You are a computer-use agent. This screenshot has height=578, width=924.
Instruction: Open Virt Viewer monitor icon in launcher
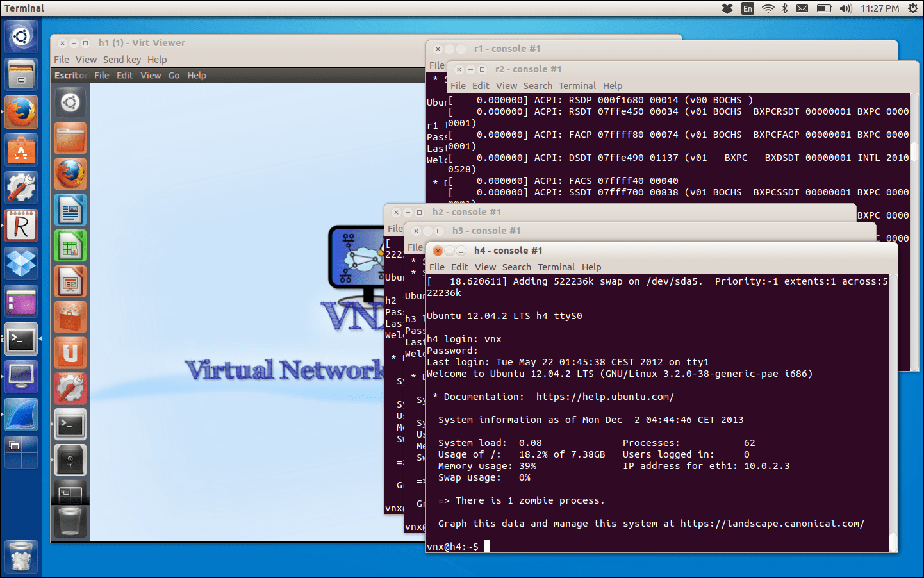pyautogui.click(x=21, y=377)
